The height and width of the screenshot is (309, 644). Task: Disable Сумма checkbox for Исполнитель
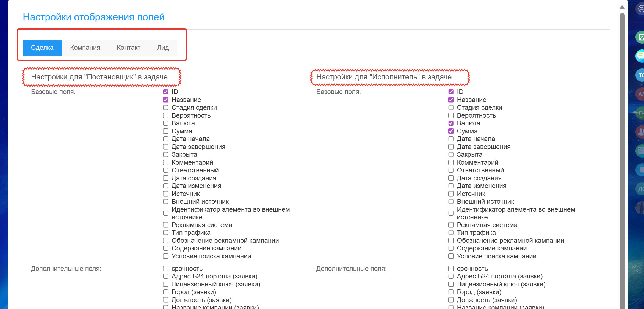pyautogui.click(x=451, y=131)
